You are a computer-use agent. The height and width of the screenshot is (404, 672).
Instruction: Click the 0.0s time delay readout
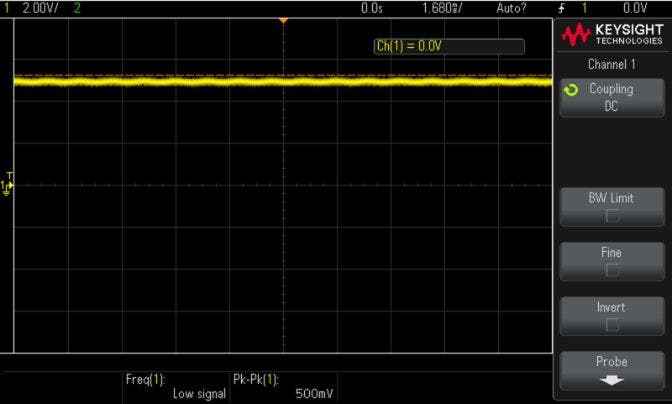coord(372,8)
